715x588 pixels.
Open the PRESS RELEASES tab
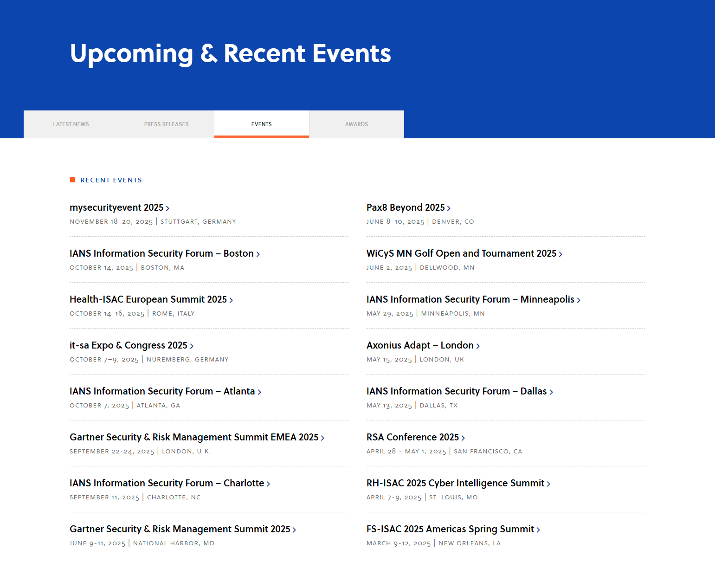tap(166, 124)
